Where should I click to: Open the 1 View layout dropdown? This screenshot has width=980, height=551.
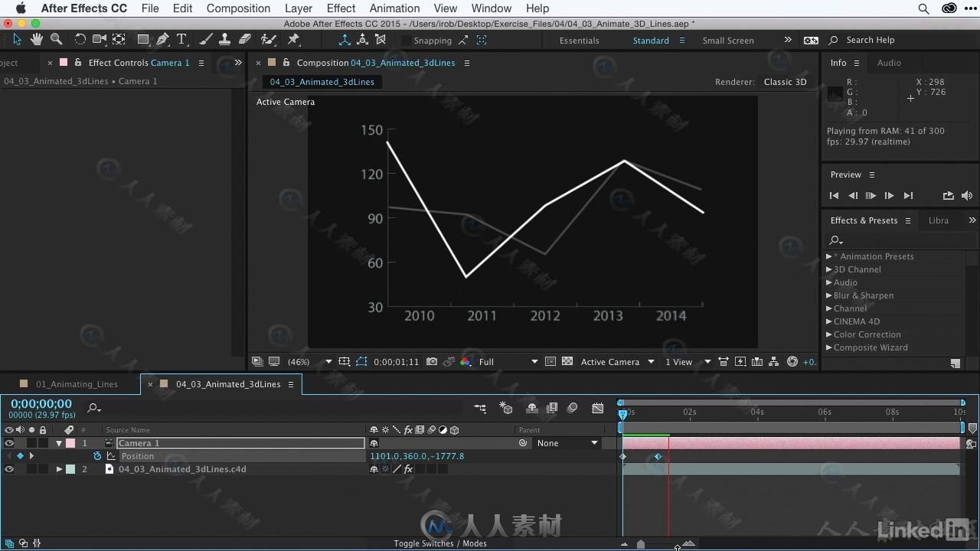(688, 362)
